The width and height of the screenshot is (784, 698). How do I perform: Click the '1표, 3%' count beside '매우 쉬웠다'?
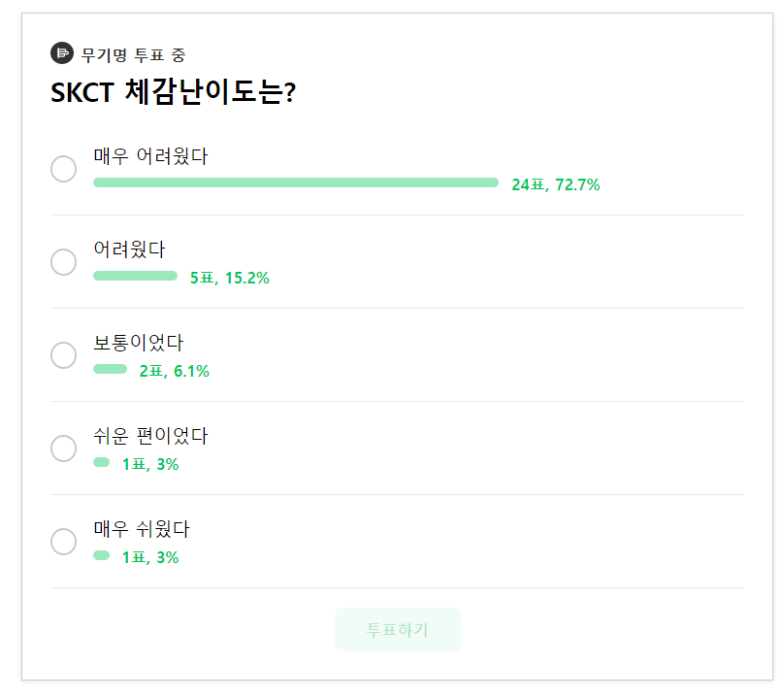click(x=149, y=556)
